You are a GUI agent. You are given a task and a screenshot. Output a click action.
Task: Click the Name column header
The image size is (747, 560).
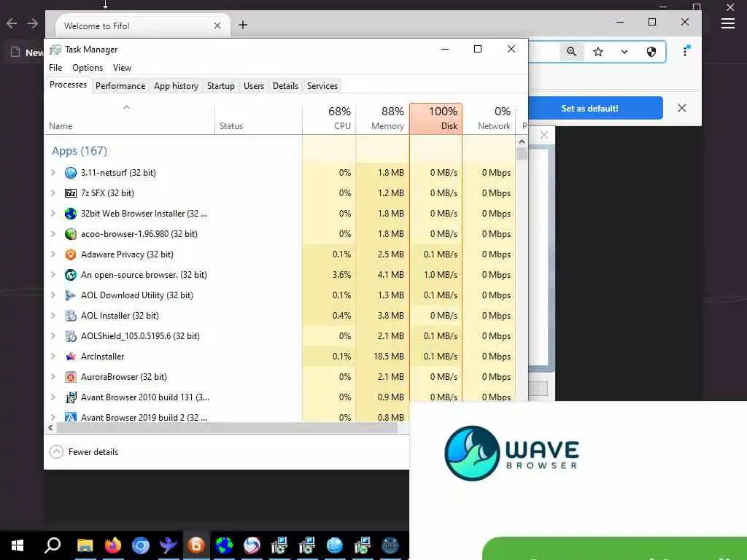point(130,119)
